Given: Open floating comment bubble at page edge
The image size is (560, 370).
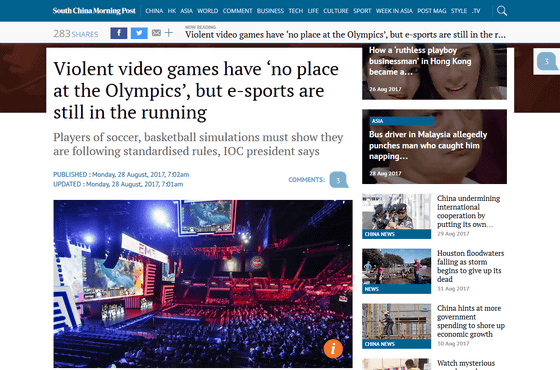Looking at the screenshot, I should [x=547, y=61].
